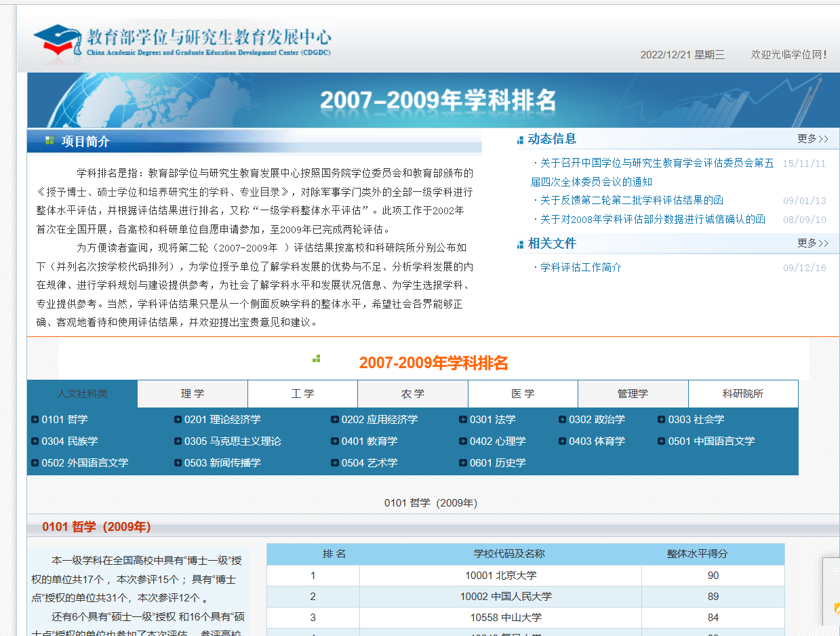Expand 更多 link for 动态信息
Image resolution: width=840 pixels, height=636 pixels.
(x=812, y=139)
